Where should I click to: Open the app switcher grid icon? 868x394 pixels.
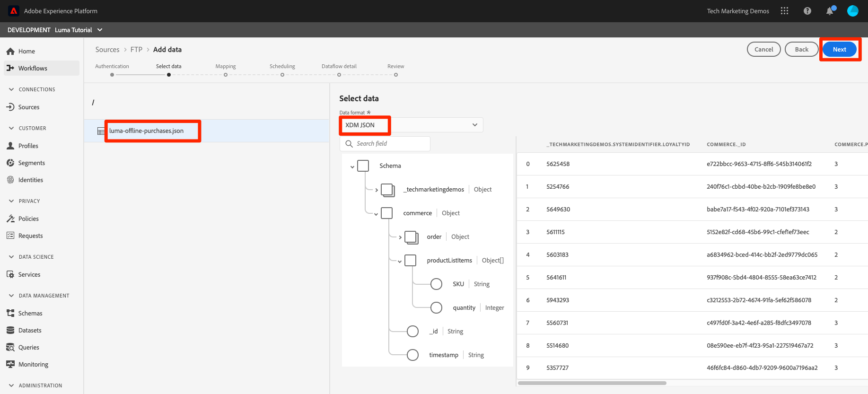coord(784,11)
